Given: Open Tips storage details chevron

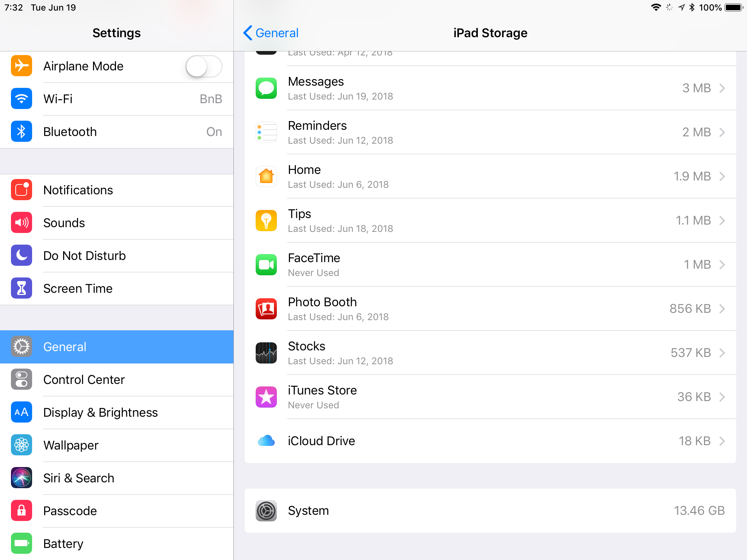Looking at the screenshot, I should pyautogui.click(x=722, y=221).
